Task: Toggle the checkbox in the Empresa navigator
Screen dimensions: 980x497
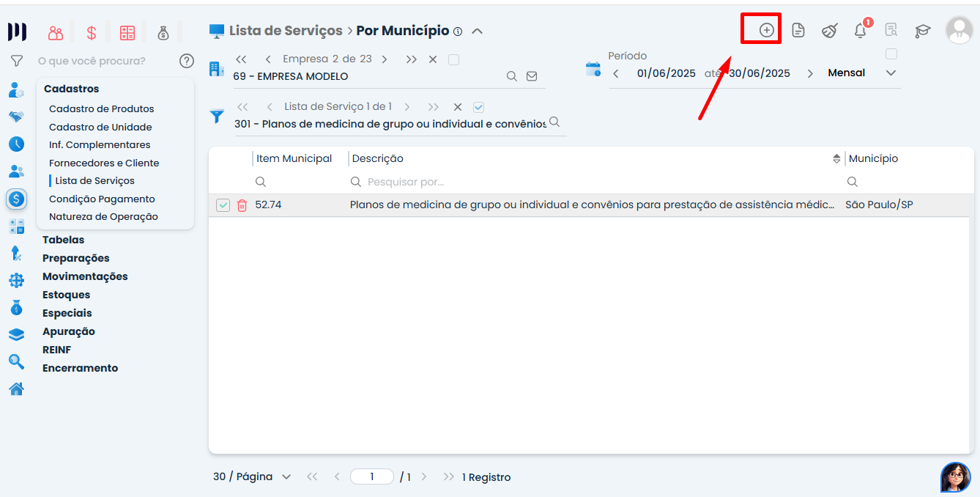Action: pyautogui.click(x=453, y=59)
